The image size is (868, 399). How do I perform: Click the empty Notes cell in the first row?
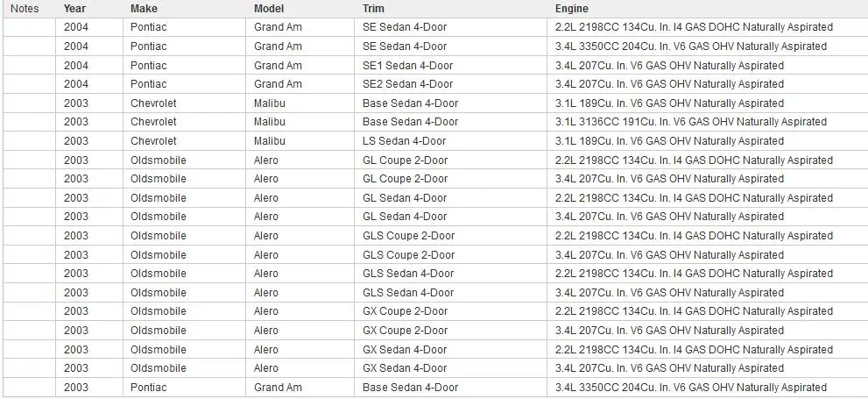click(29, 27)
